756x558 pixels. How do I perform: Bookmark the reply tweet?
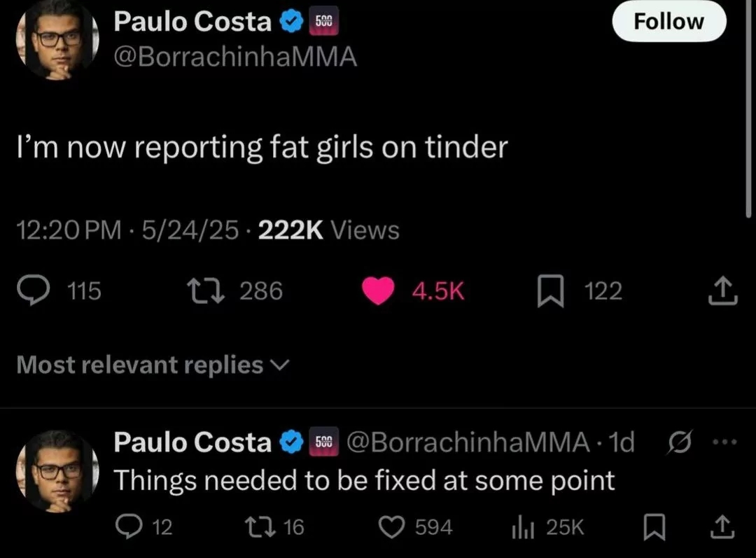(x=654, y=526)
